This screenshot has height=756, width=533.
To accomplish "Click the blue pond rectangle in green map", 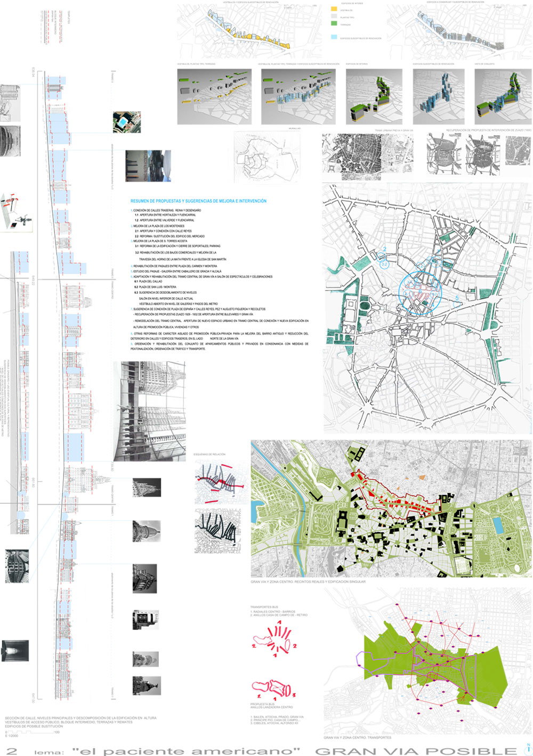I will (x=498, y=525).
